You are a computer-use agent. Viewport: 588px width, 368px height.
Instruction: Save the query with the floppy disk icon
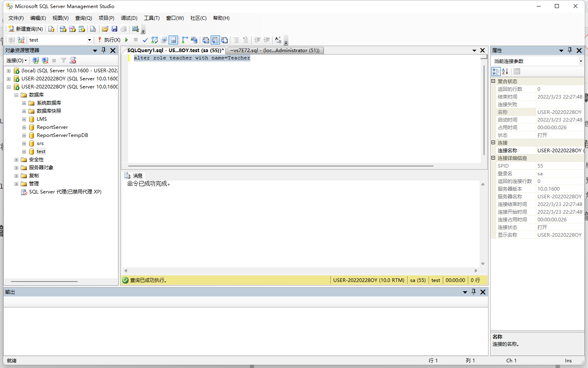[114, 29]
